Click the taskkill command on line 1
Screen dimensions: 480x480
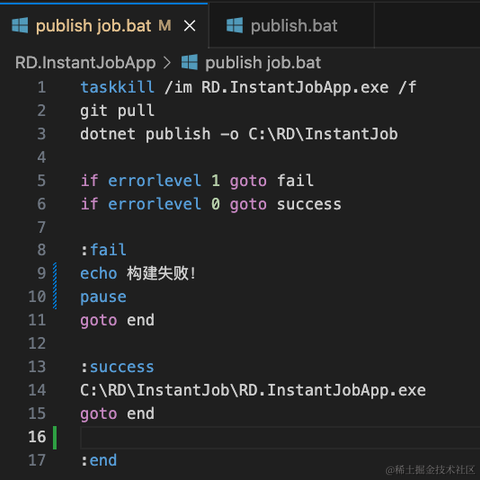117,87
